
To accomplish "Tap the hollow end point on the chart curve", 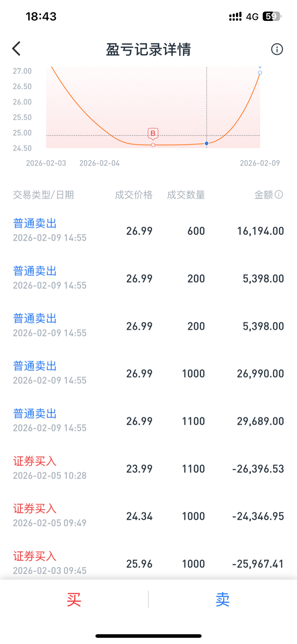I will coord(260,72).
